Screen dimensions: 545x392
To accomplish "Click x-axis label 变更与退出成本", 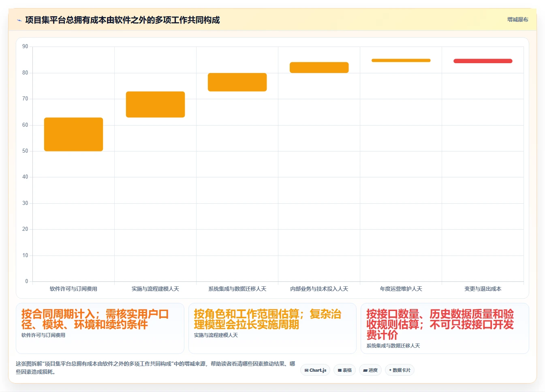I will (483, 289).
